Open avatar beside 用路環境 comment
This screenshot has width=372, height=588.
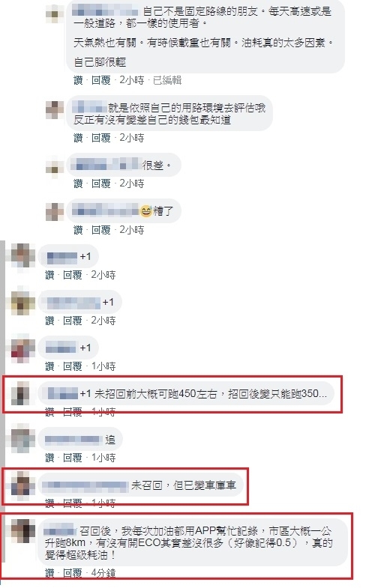click(x=55, y=110)
